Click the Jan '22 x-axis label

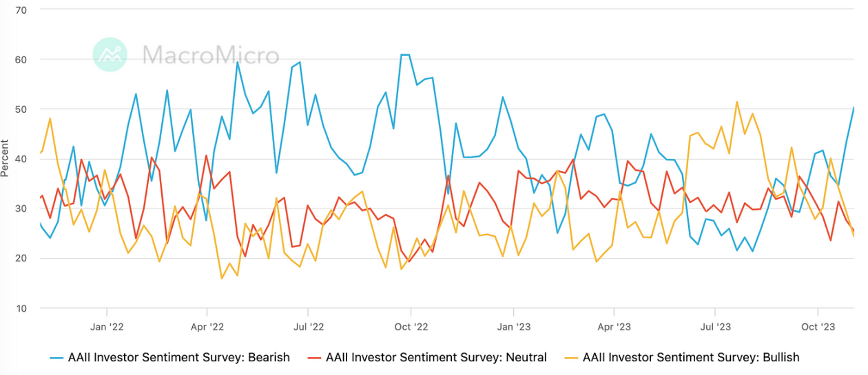pyautogui.click(x=107, y=327)
